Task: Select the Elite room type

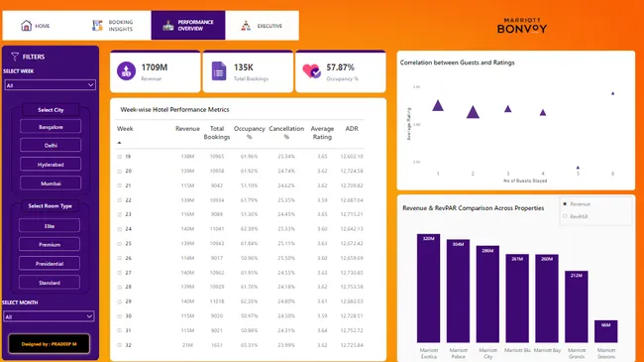Action: [50, 226]
